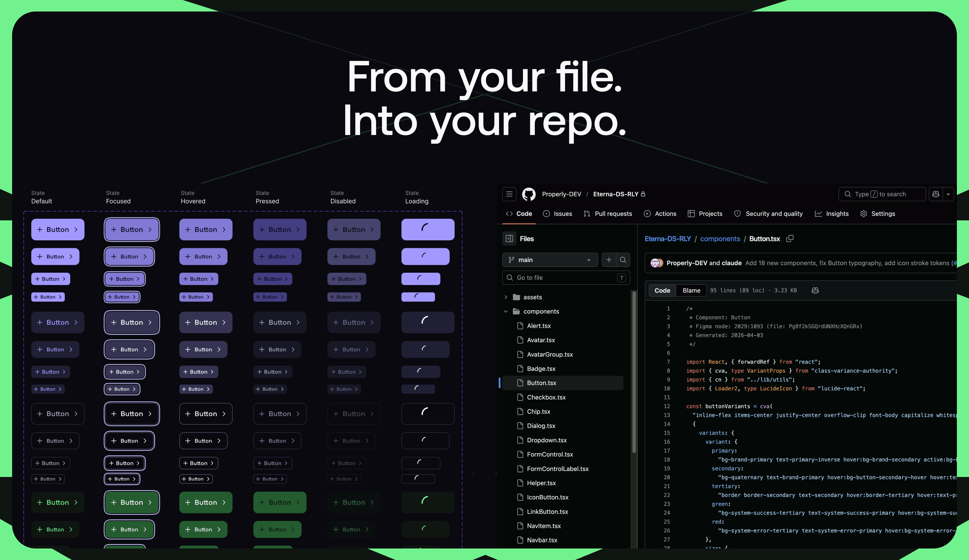Focus the 'Type / to search' field
Screen dimensions: 969x560
click(x=882, y=194)
